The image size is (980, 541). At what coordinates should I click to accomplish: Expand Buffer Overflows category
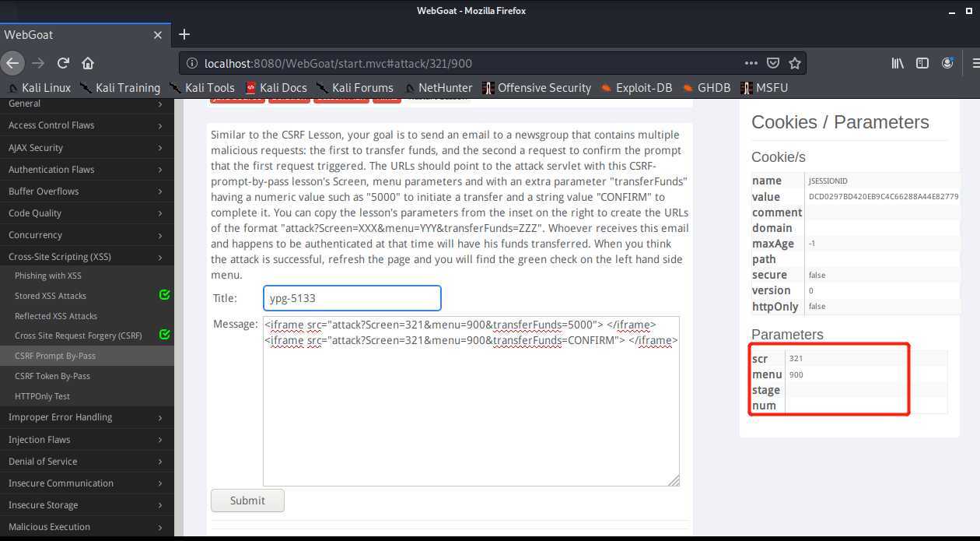tap(87, 191)
